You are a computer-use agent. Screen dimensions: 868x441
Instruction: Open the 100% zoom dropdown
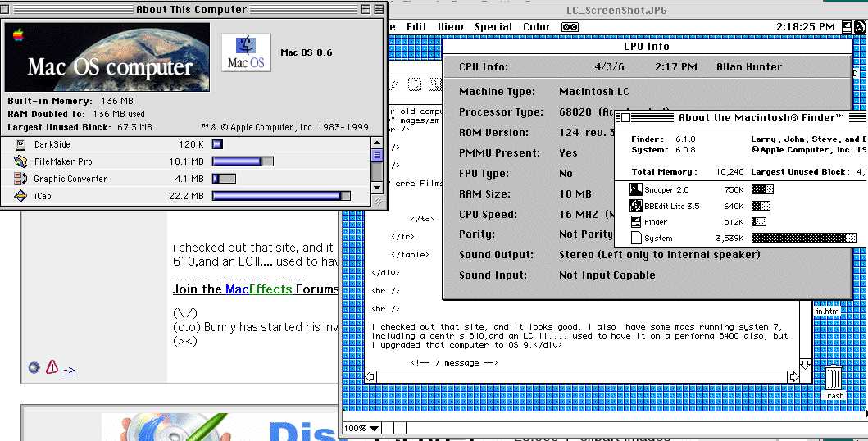coord(361,428)
